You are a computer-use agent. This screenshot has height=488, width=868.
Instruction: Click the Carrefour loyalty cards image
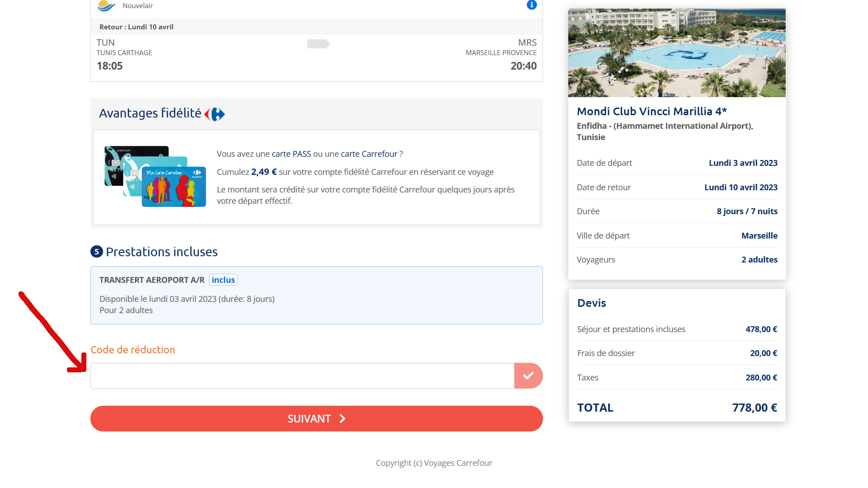coord(155,176)
